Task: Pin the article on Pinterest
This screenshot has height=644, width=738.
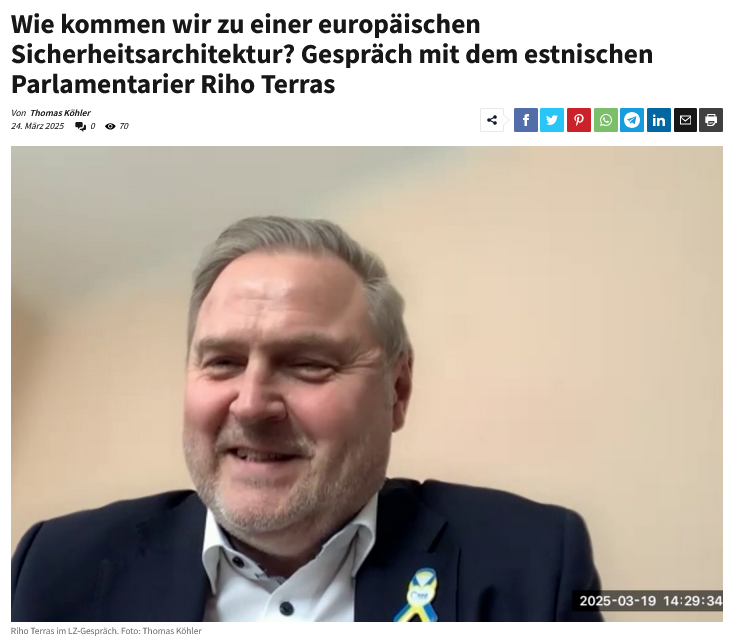Action: (579, 120)
